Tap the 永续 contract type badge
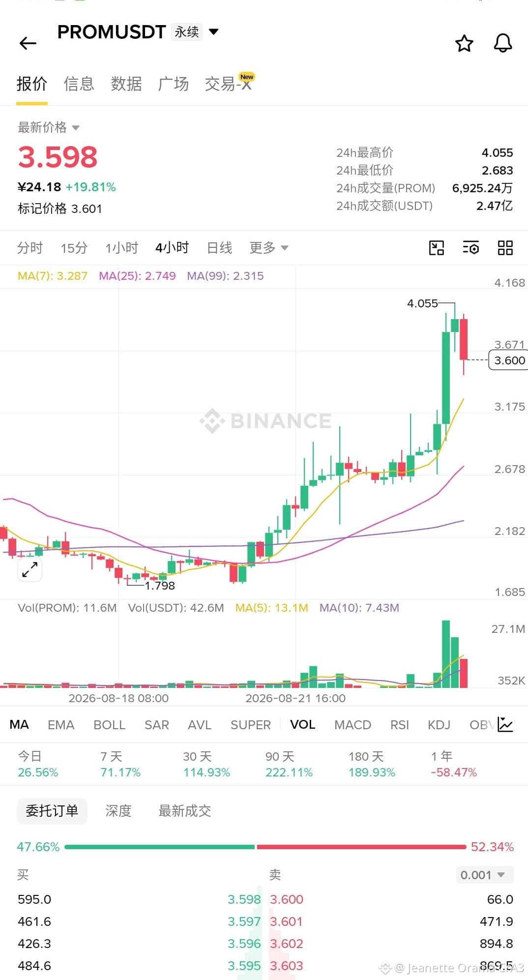528x980 pixels. [x=187, y=32]
